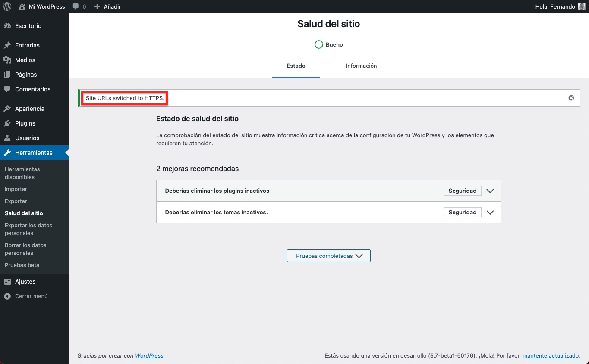
Task: Click the WordPress footer link
Action: [x=149, y=356]
